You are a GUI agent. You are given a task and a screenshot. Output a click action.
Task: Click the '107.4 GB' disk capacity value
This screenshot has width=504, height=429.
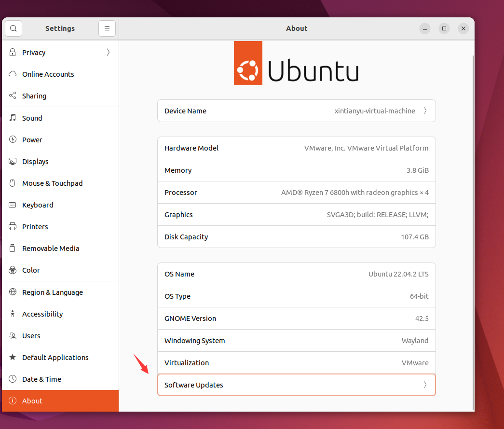coord(415,236)
